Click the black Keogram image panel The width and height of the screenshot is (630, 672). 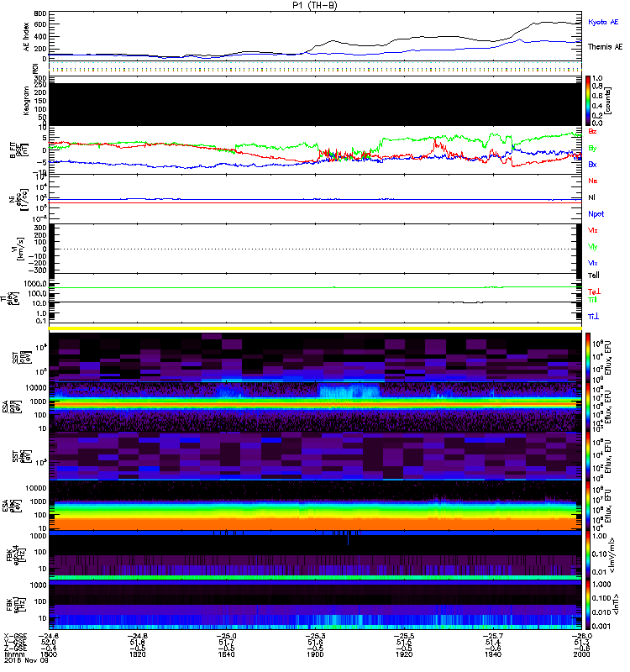pyautogui.click(x=316, y=104)
